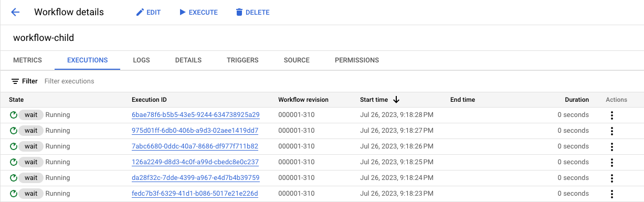Screen dimensions: 644x202
Task: Open execution 975d01ff-6db0-406b-a9d3-02aee1419dd7
Action: pyautogui.click(x=195, y=131)
